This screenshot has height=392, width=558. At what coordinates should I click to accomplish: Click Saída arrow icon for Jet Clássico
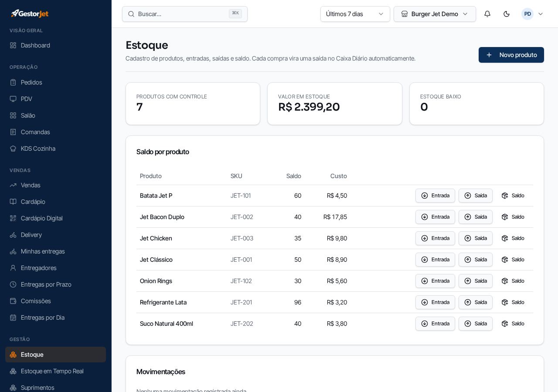(468, 260)
